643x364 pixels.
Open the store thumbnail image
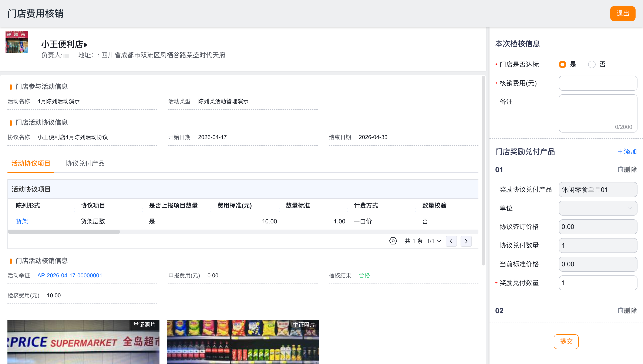tap(17, 42)
